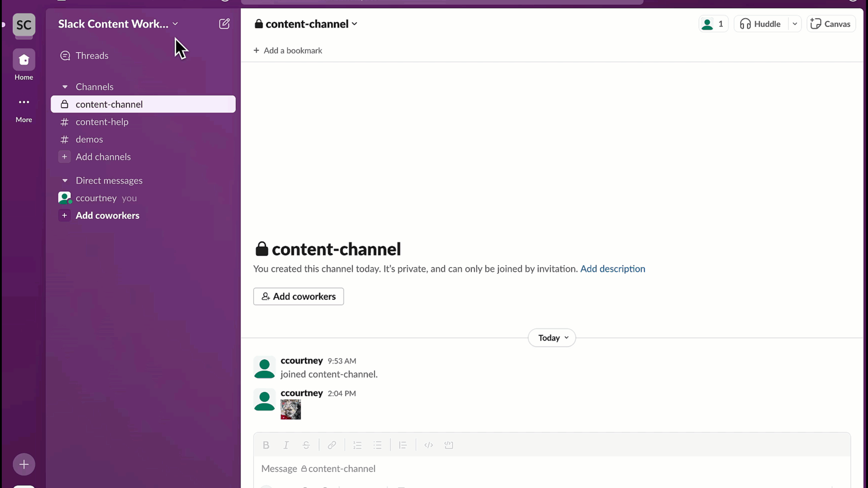868x488 pixels.
Task: Click the Canvas button in top right
Action: pyautogui.click(x=831, y=24)
